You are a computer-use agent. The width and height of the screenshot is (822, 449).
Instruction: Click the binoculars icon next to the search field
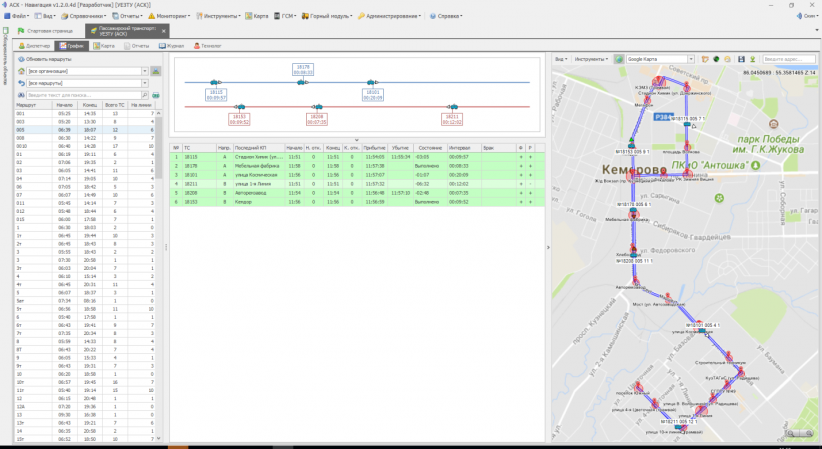click(x=21, y=95)
